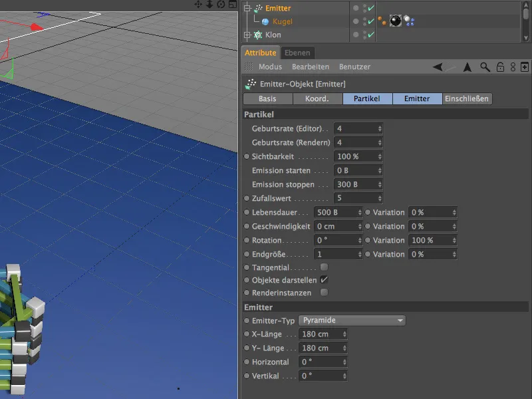Open the Modus menu

point(270,67)
